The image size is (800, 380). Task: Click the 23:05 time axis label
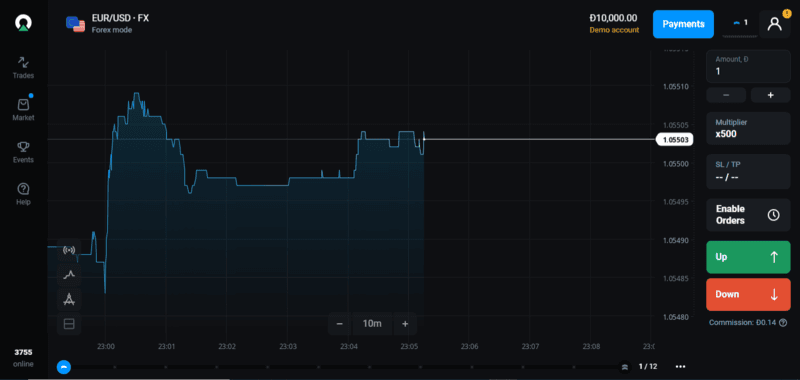pyautogui.click(x=409, y=347)
